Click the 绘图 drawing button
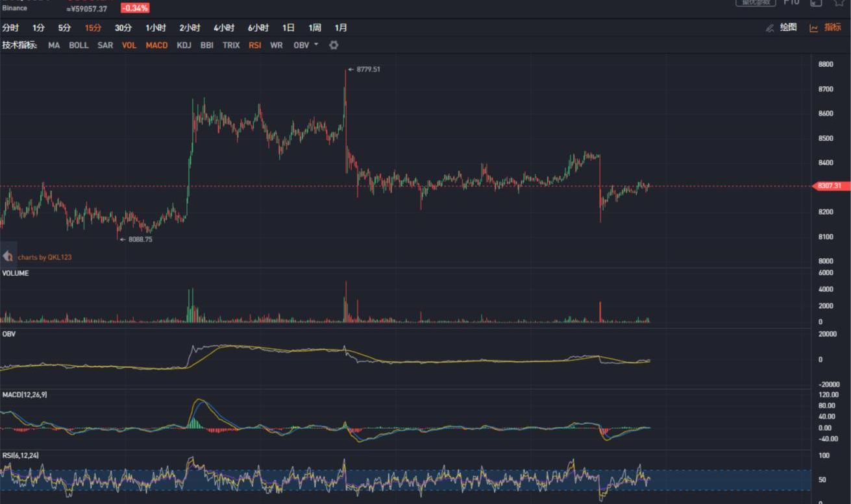 (788, 27)
